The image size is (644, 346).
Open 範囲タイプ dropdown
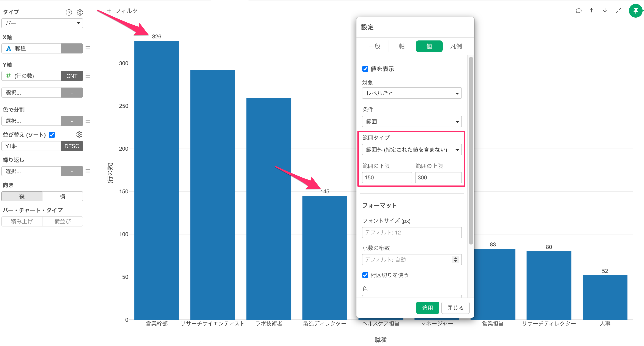tap(412, 150)
